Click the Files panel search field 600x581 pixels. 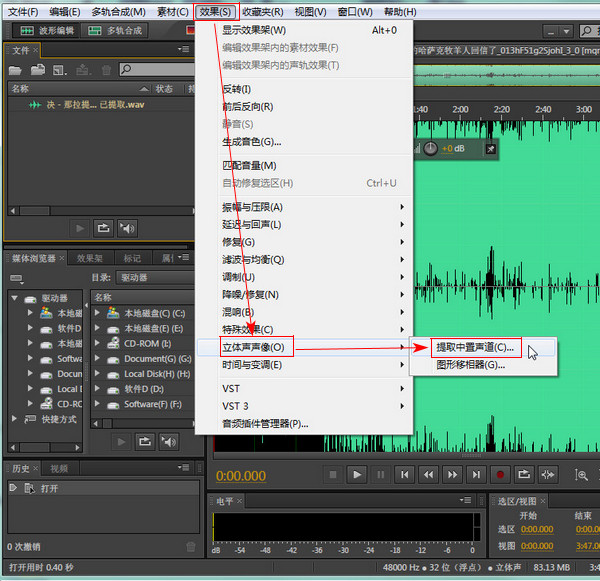(157, 69)
